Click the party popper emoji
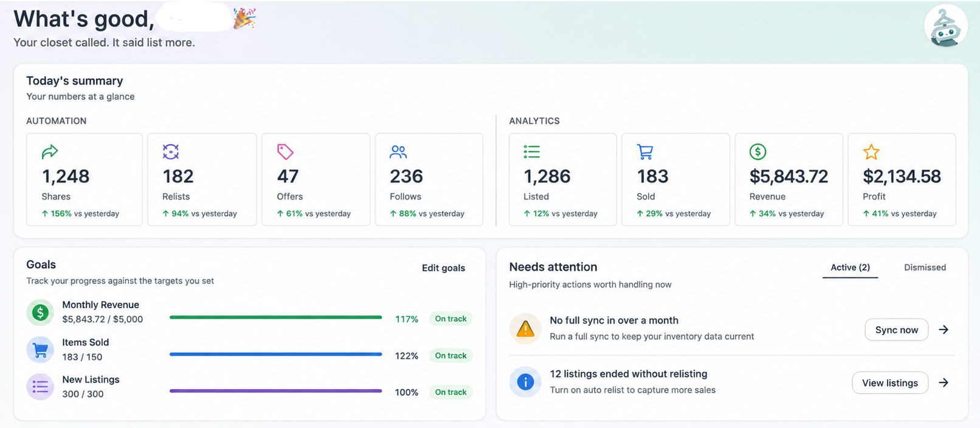The height and width of the screenshot is (428, 980). click(245, 19)
